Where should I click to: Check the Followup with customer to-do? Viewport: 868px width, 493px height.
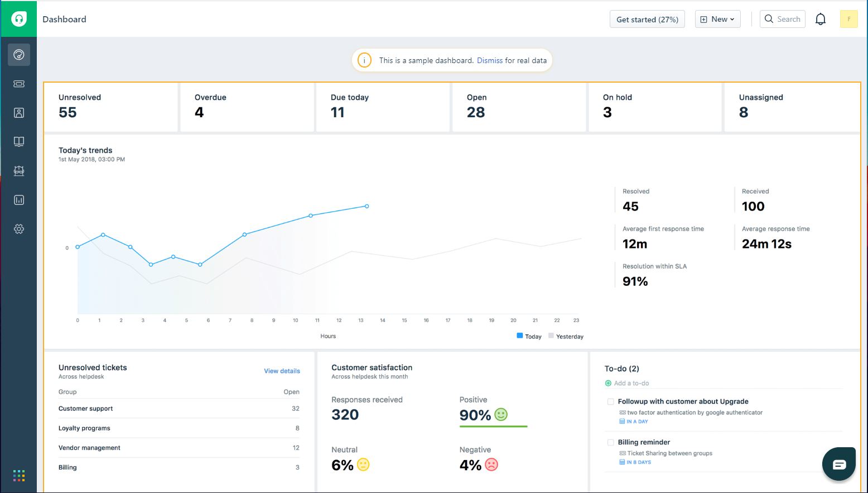click(x=610, y=401)
